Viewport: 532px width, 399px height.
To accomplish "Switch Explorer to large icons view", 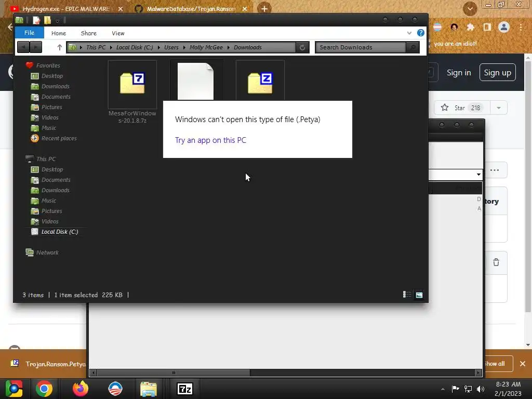I will [x=419, y=295].
